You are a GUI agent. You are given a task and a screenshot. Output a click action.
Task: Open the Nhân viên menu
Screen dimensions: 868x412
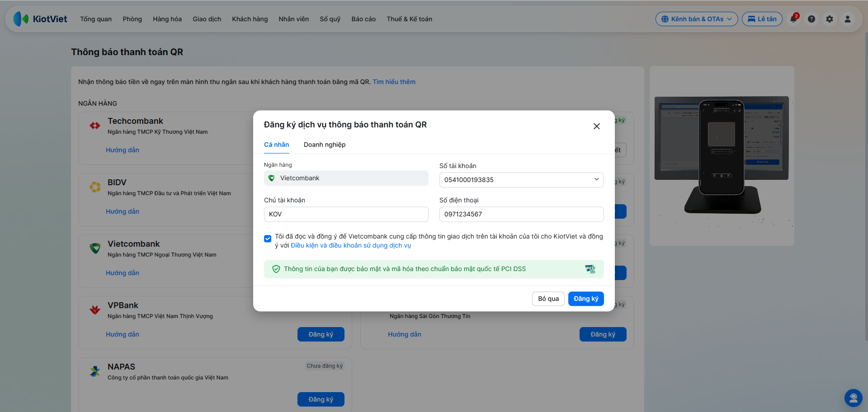294,19
